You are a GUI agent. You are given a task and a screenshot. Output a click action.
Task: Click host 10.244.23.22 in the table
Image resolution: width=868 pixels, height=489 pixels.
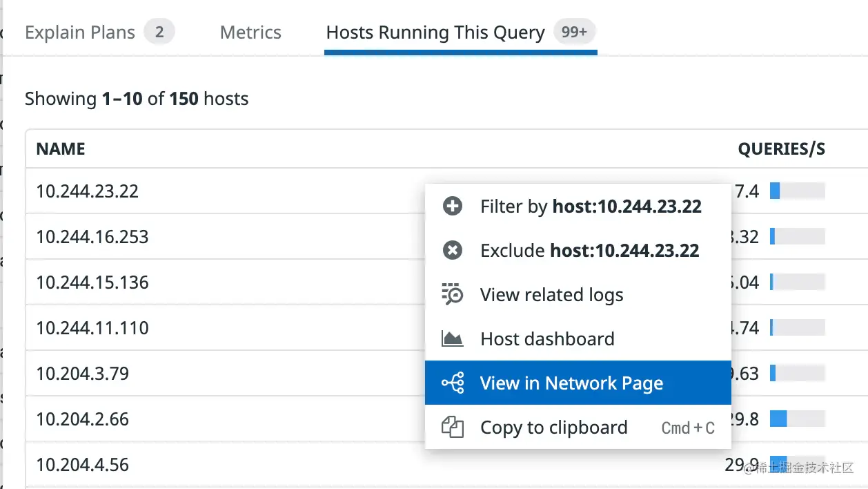coord(88,191)
